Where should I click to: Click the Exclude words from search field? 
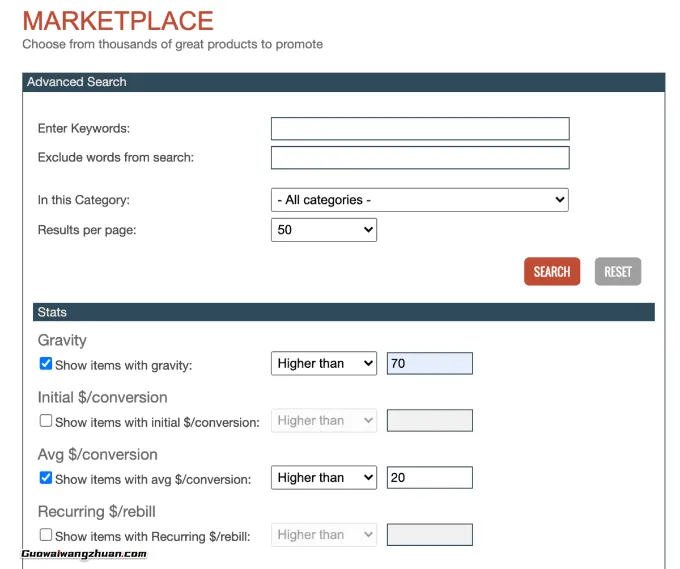pyautogui.click(x=420, y=157)
